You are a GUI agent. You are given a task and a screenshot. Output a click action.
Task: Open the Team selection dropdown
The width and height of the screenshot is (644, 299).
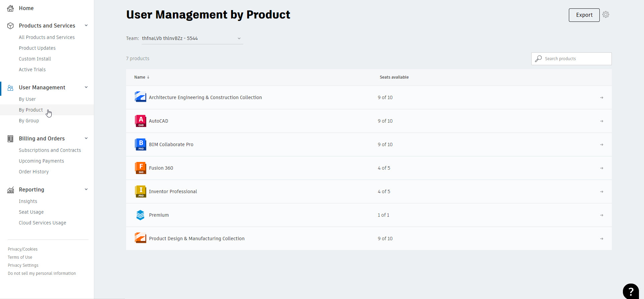(x=192, y=38)
